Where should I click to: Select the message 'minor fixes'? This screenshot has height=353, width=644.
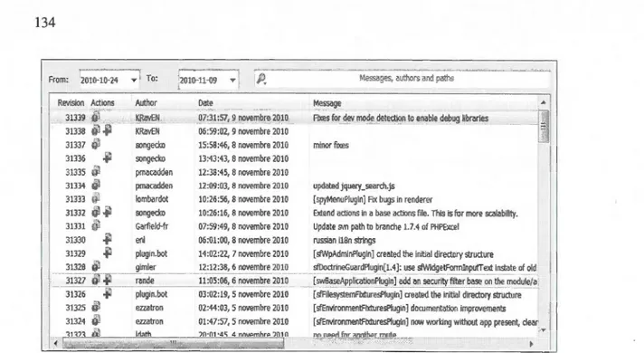pyautogui.click(x=331, y=145)
